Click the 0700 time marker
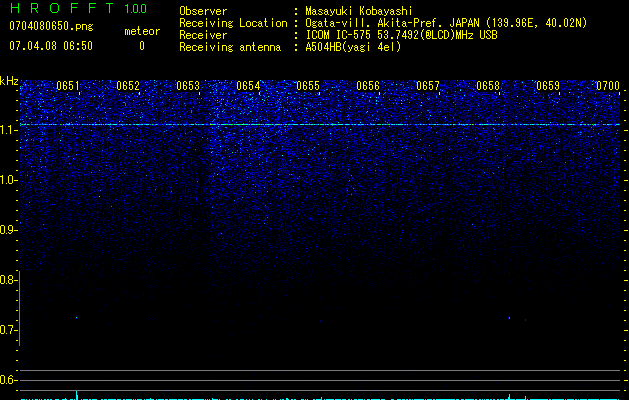The width and height of the screenshot is (629, 400). tap(608, 86)
